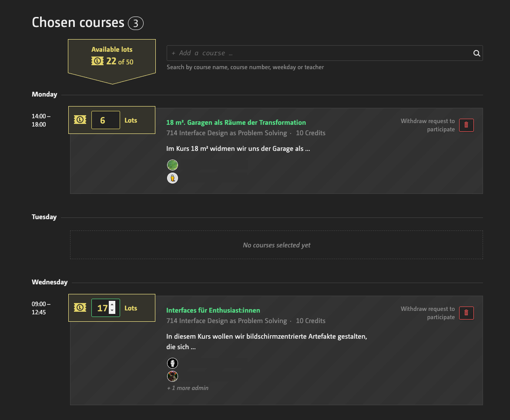Increase lots with the up stepper arrow
This screenshot has width=510, height=420.
point(112,305)
